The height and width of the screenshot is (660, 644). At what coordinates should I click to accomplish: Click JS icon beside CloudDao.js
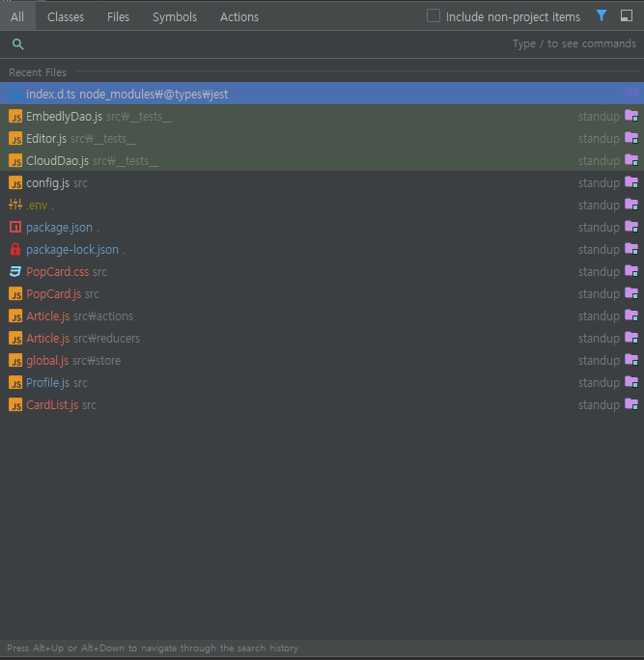(x=15, y=161)
